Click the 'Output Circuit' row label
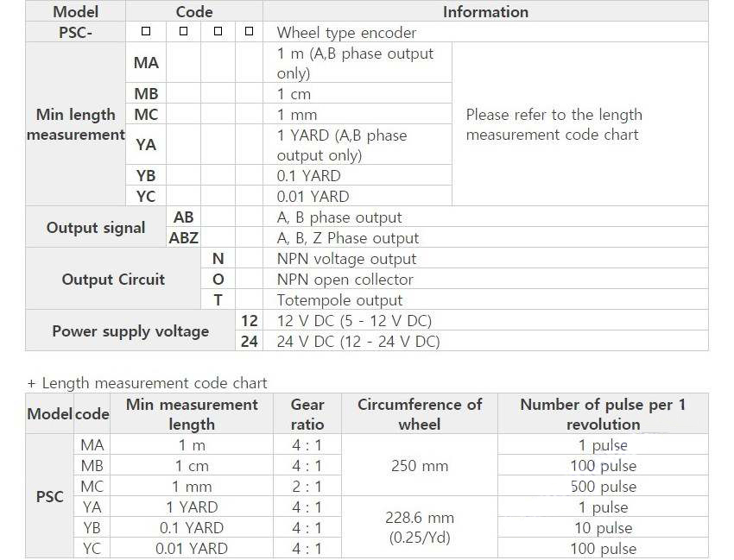 (x=113, y=280)
